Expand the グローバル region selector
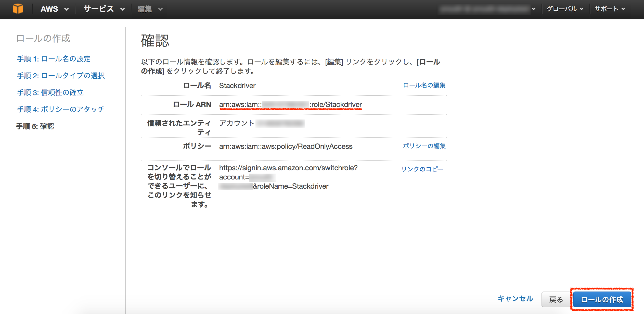644x314 pixels. tap(562, 8)
